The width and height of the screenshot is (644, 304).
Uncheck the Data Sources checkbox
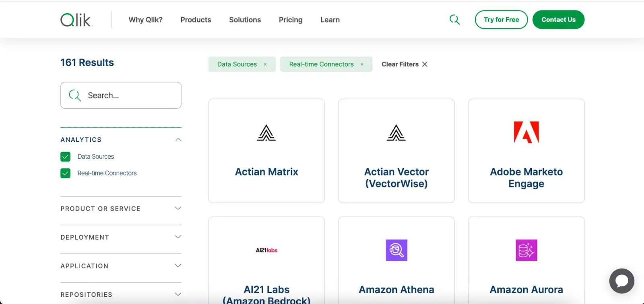(66, 157)
